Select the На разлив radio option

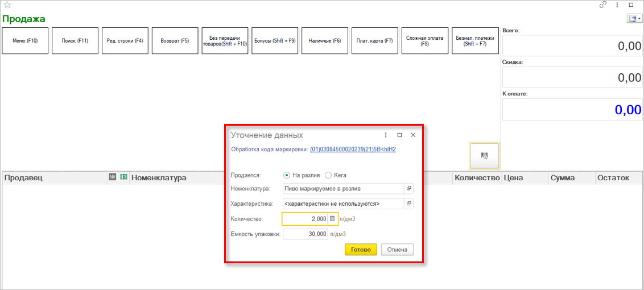(x=287, y=175)
